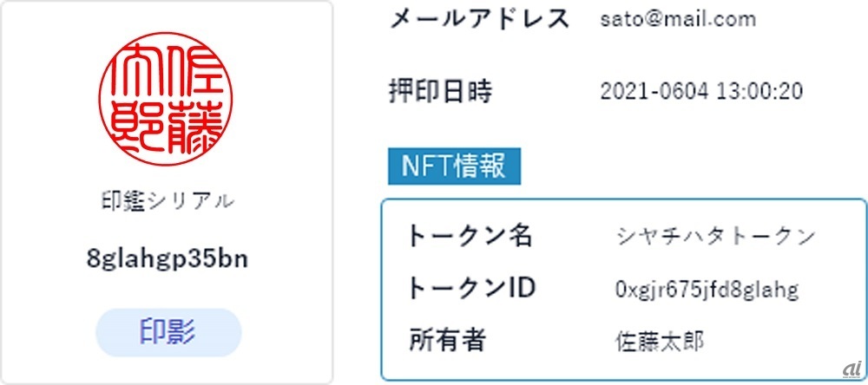The image size is (868, 385).
Task: Click the メールアドレス label
Action: coord(479,19)
